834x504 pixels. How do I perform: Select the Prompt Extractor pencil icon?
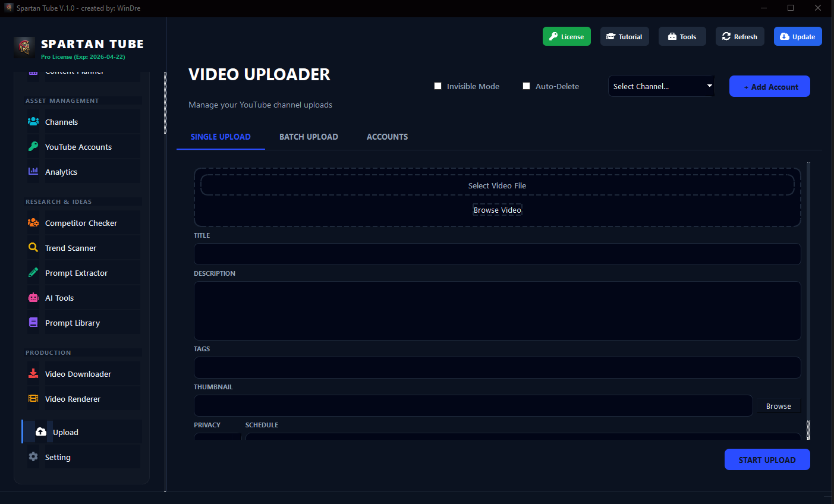tap(33, 272)
